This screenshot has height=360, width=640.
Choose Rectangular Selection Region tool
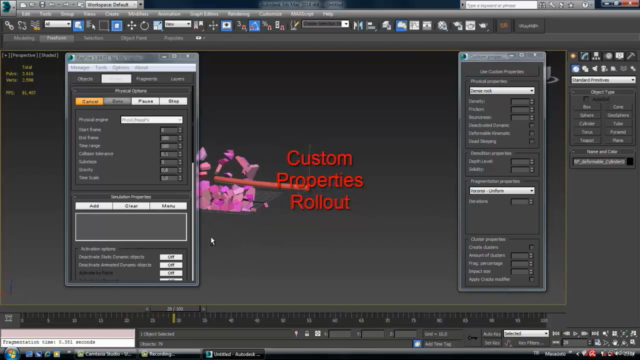pos(104,26)
